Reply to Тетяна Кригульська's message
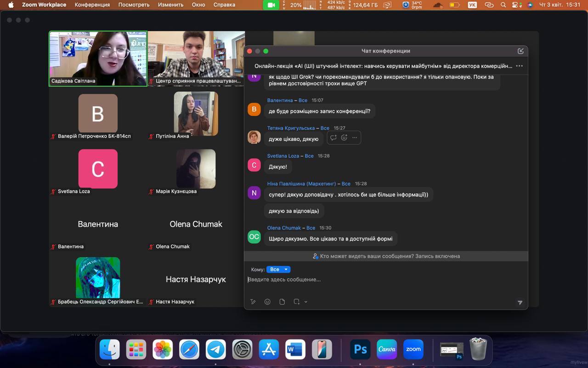This screenshot has width=588, height=368. point(334,138)
